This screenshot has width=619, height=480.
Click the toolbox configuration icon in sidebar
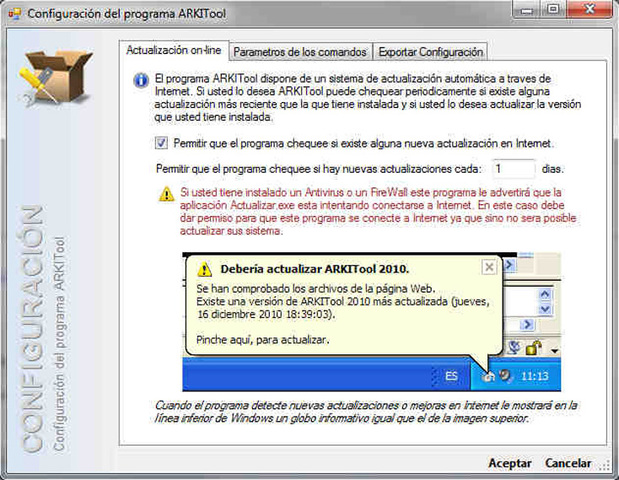(x=55, y=77)
